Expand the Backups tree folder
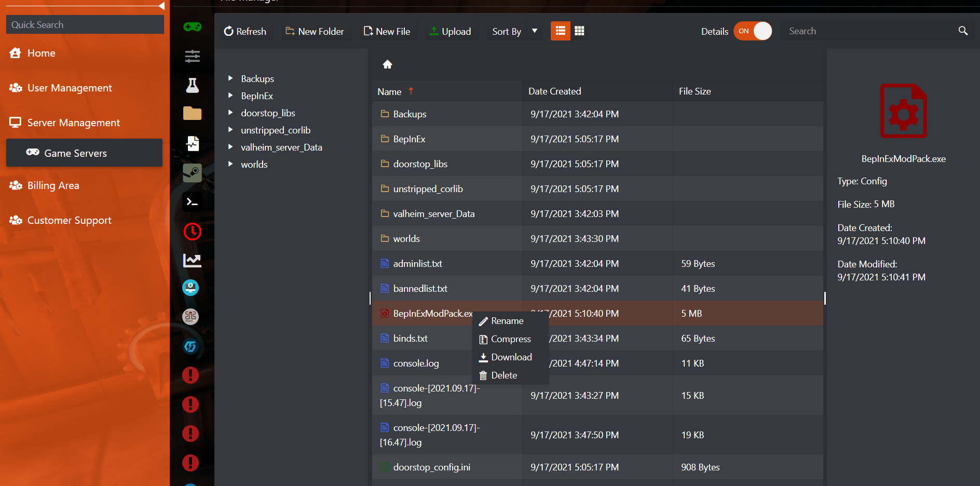Viewport: 980px width, 486px height. coord(230,78)
